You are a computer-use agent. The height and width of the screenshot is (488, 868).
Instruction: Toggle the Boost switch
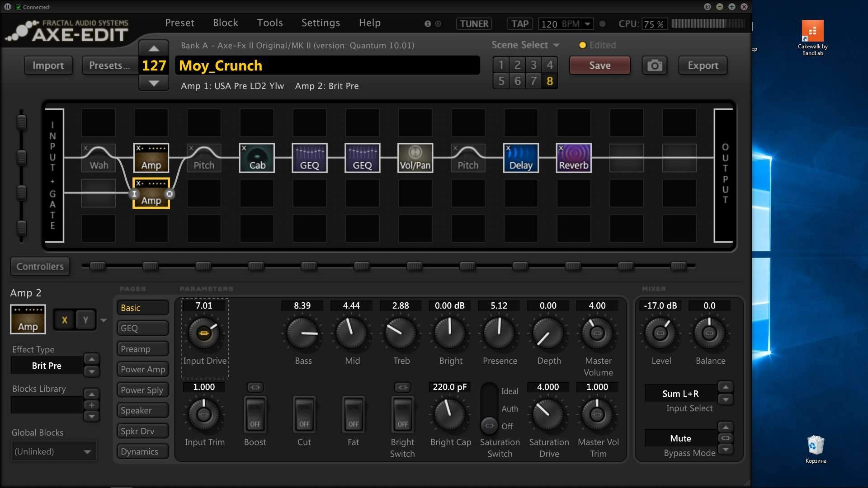click(255, 414)
